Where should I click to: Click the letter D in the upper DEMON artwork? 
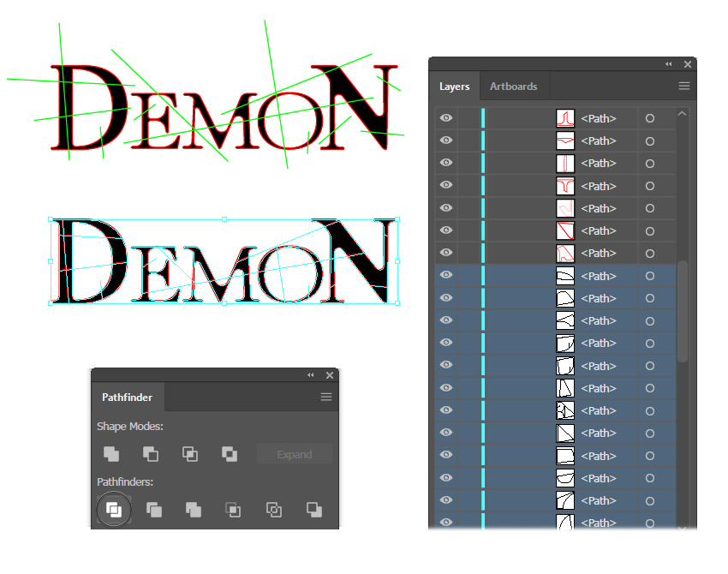pyautogui.click(x=90, y=107)
